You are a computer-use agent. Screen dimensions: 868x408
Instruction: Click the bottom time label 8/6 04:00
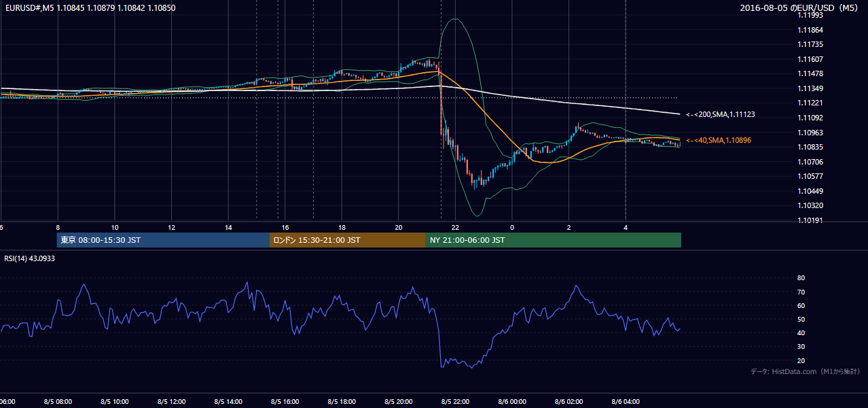point(626,402)
